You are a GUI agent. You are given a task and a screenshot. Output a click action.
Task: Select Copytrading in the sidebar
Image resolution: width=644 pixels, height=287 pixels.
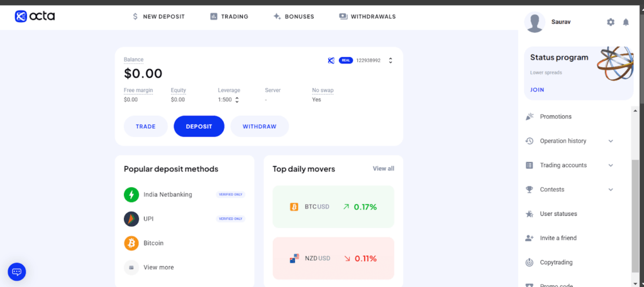[x=556, y=262]
